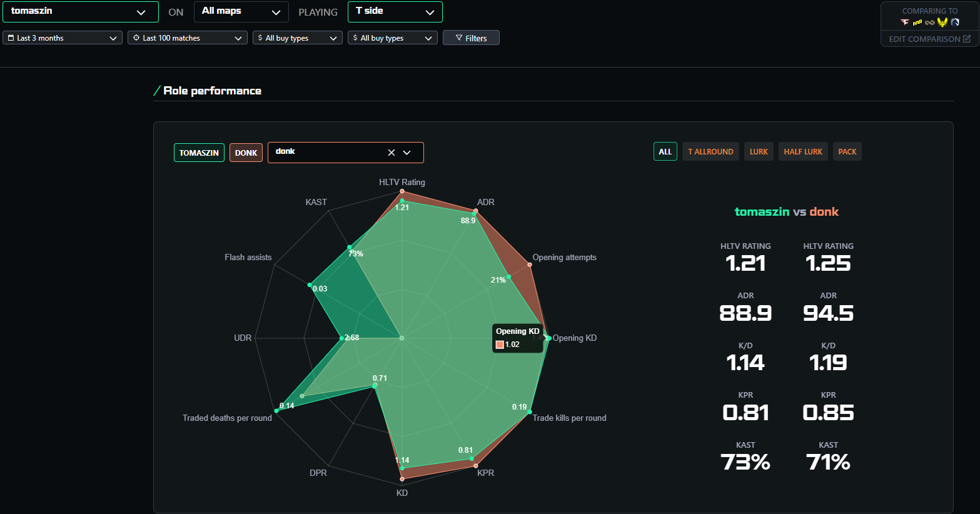This screenshot has height=514, width=980.
Task: Click the donk comparison player search field
Action: 325,152
